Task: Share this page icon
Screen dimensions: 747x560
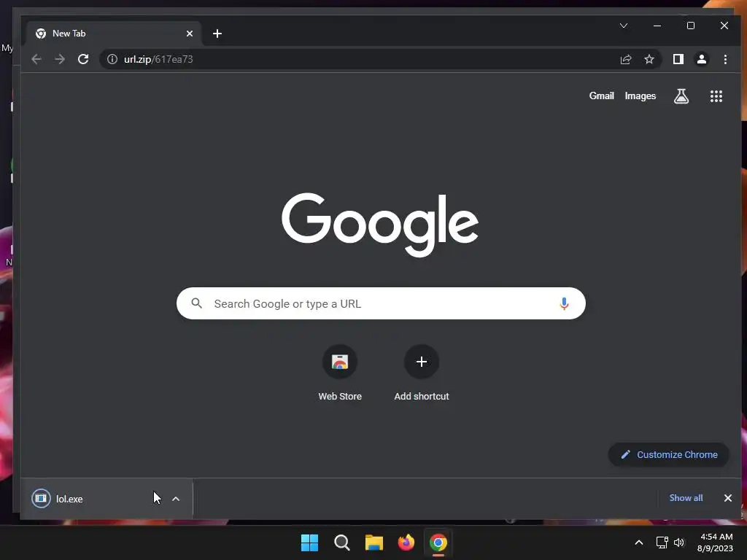Action: pos(625,60)
